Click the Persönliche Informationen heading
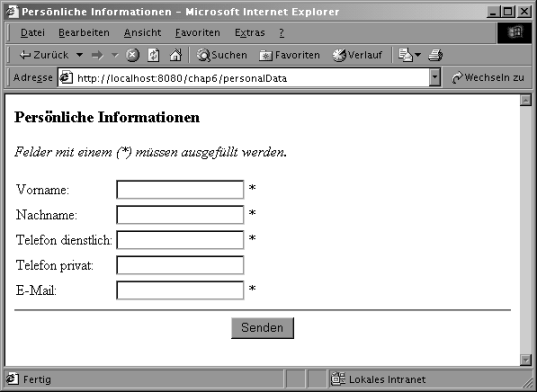 coord(107,117)
